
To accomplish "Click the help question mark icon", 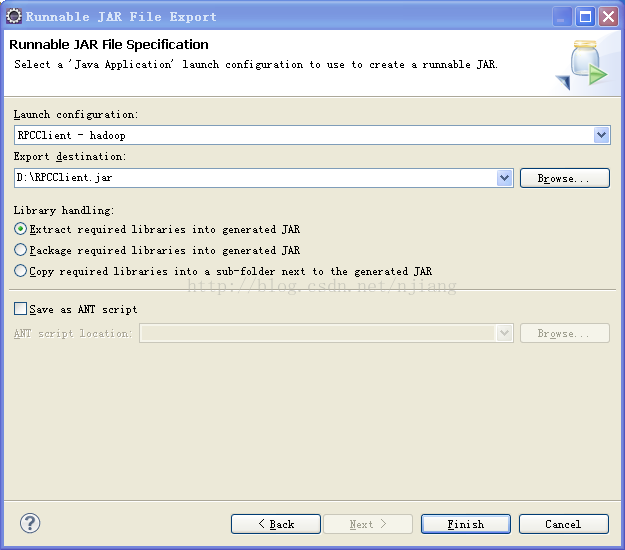I will tap(30, 523).
